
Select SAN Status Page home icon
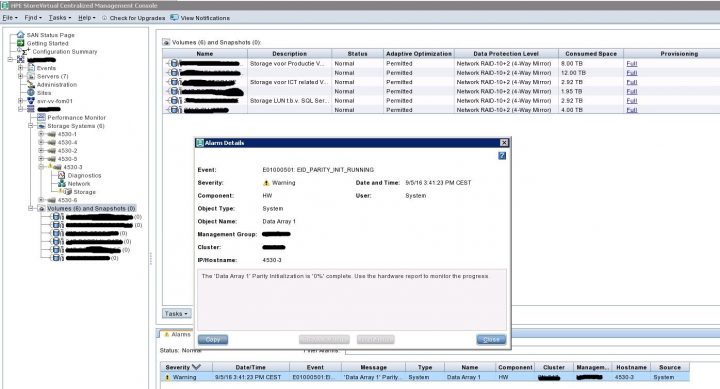click(x=21, y=34)
